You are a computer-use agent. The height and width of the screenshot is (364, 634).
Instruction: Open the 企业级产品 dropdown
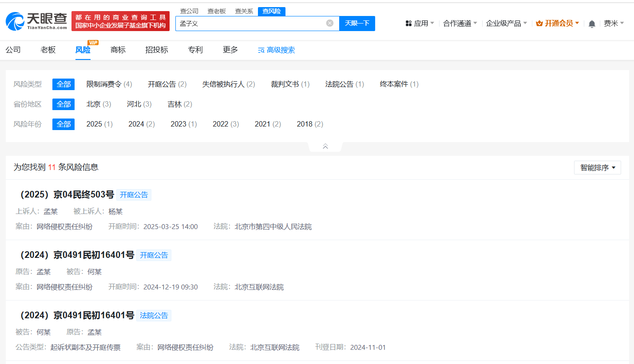[507, 24]
